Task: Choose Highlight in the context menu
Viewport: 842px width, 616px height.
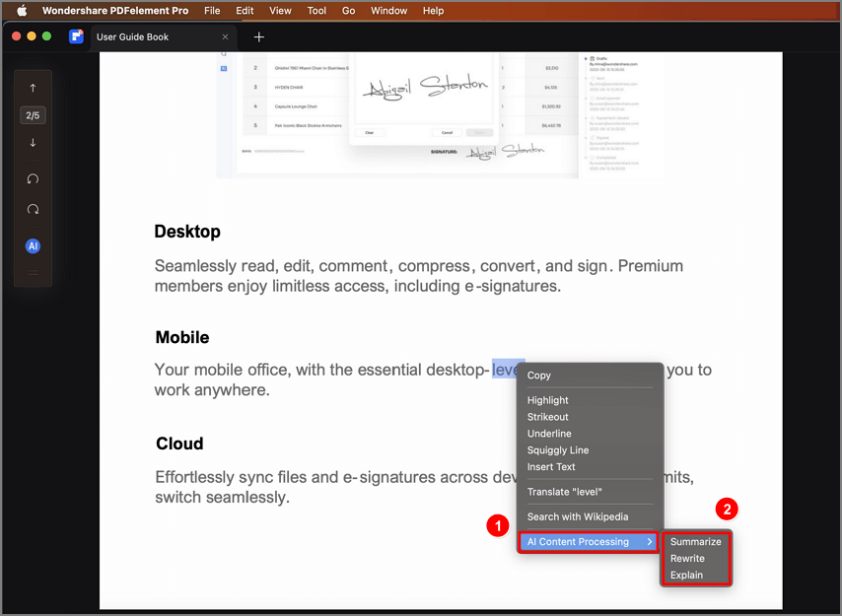Action: 591,400
